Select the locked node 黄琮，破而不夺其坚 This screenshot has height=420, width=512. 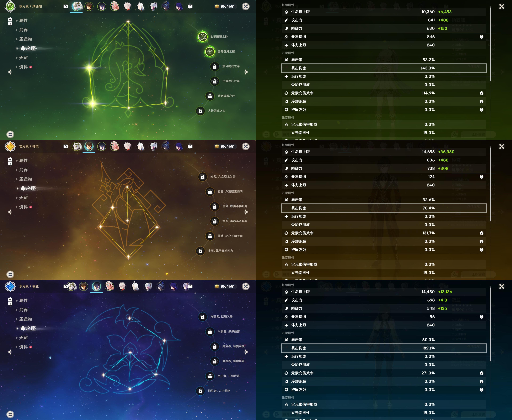click(x=215, y=221)
